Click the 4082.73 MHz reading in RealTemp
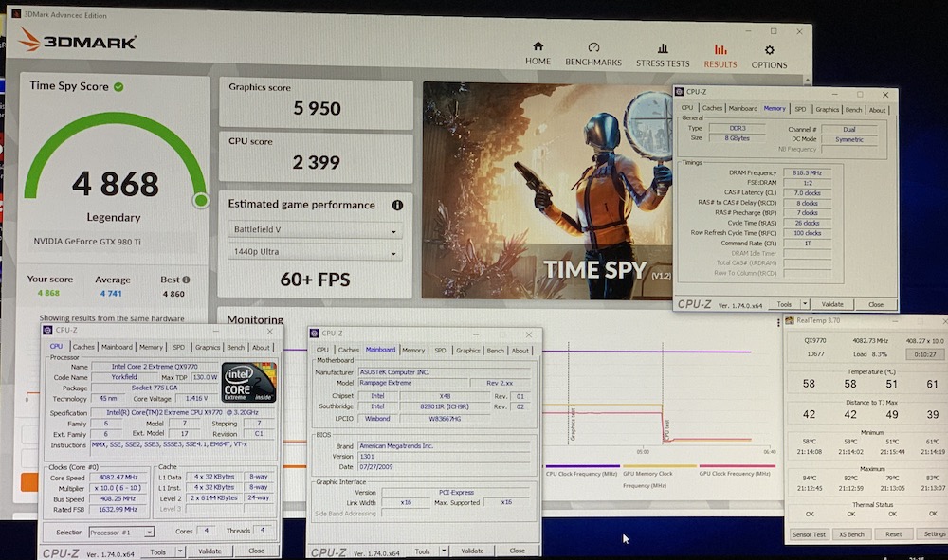 tap(869, 341)
